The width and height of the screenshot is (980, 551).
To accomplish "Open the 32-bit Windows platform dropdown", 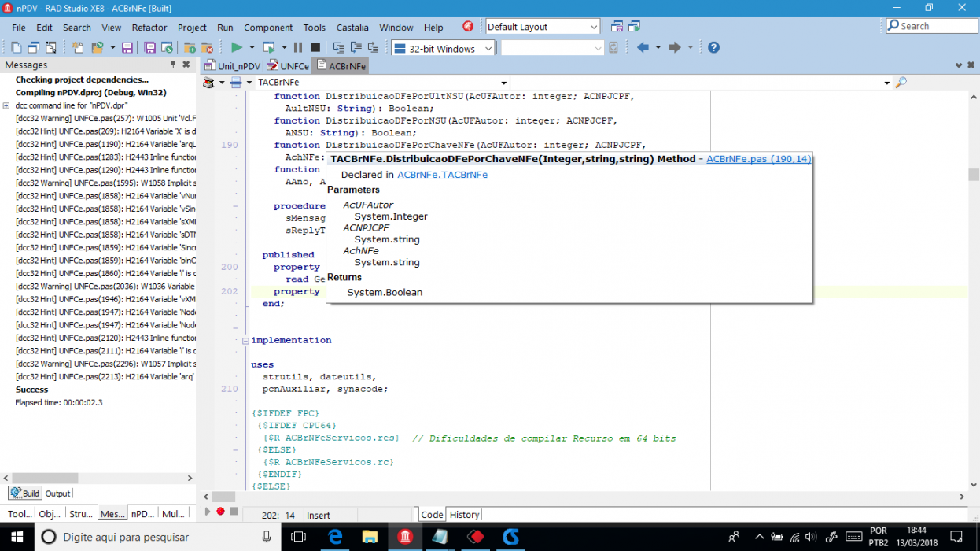I will [x=488, y=49].
